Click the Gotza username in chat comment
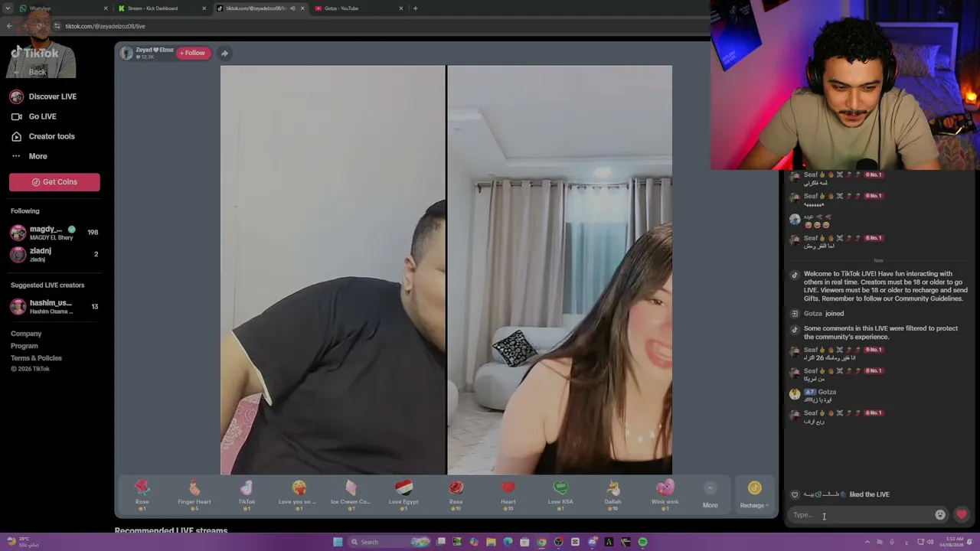 pos(827,392)
